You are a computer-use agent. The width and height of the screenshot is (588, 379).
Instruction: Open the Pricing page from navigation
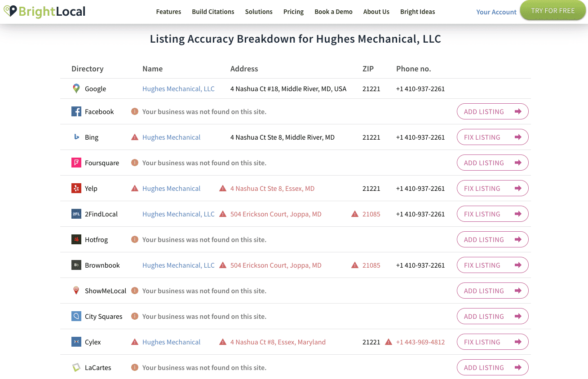tap(293, 12)
